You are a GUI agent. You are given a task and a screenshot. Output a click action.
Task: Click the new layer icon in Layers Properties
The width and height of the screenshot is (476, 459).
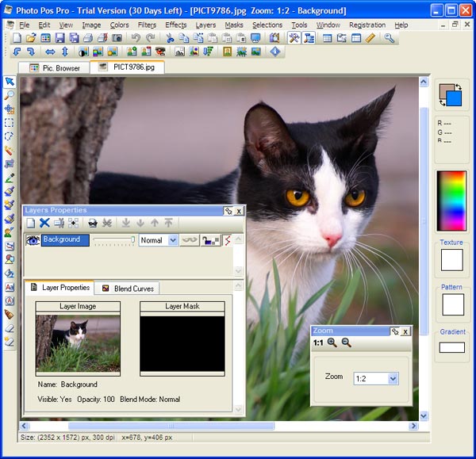pyautogui.click(x=31, y=224)
